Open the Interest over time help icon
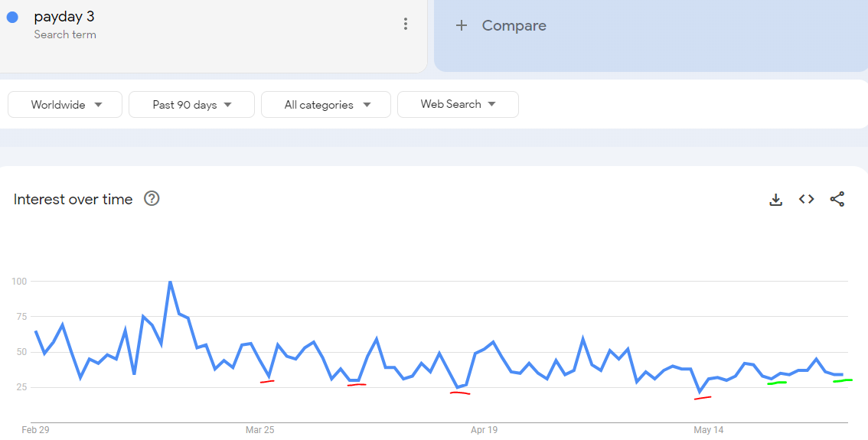Screen dimensions: 868x440 coord(152,198)
